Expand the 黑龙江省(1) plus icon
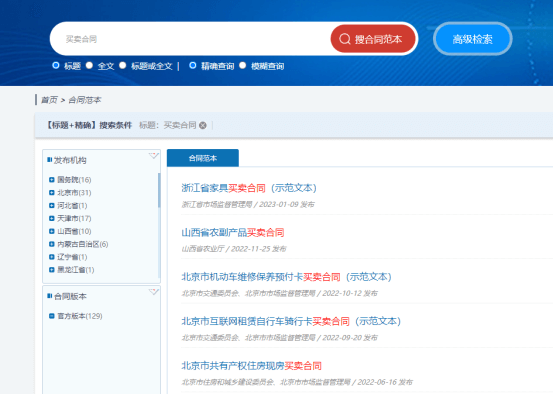This screenshot has width=553, height=395. [x=52, y=270]
